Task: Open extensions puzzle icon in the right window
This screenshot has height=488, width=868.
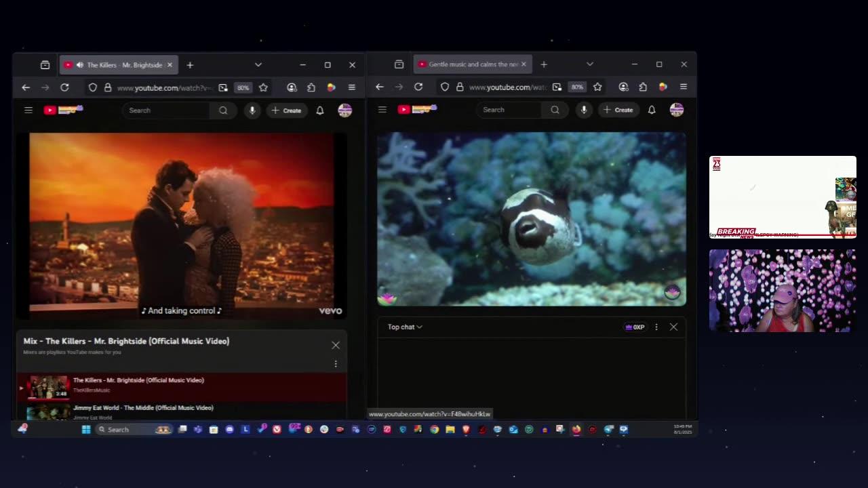Action: pos(643,87)
